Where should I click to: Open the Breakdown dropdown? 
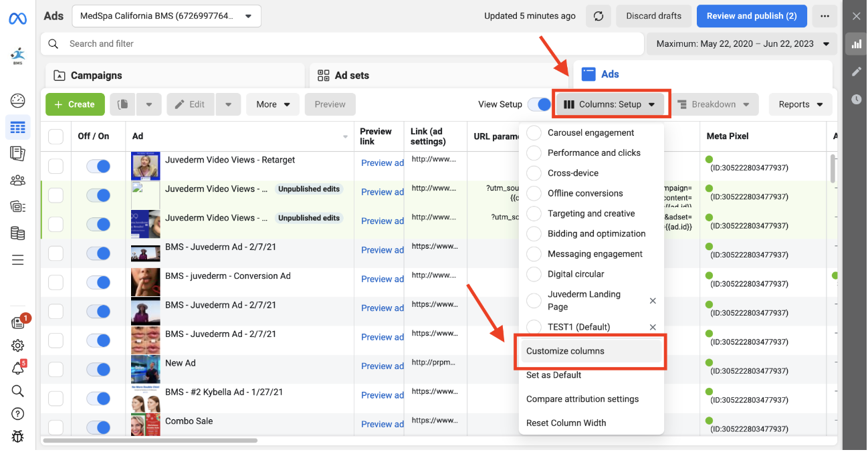(x=714, y=104)
